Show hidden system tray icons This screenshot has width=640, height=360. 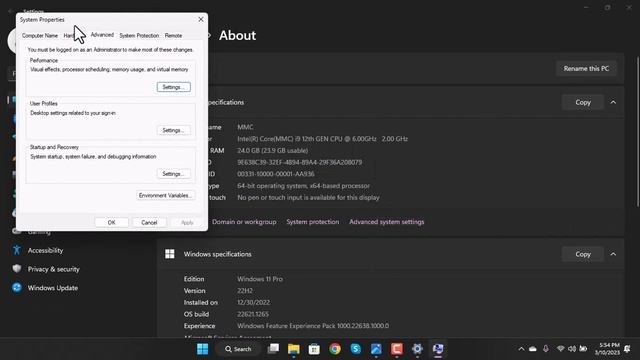tap(521, 349)
